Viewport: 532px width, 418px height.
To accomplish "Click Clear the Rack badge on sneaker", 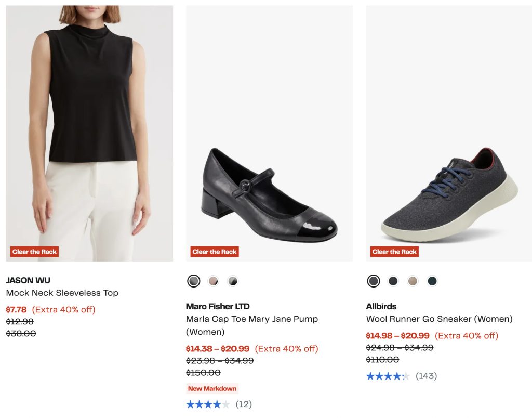I will pos(394,252).
